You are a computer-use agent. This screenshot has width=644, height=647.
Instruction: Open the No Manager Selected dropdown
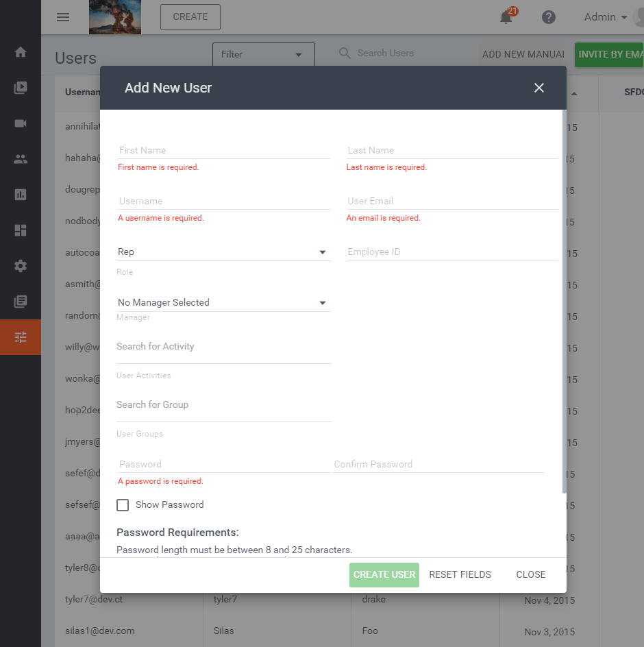point(223,303)
